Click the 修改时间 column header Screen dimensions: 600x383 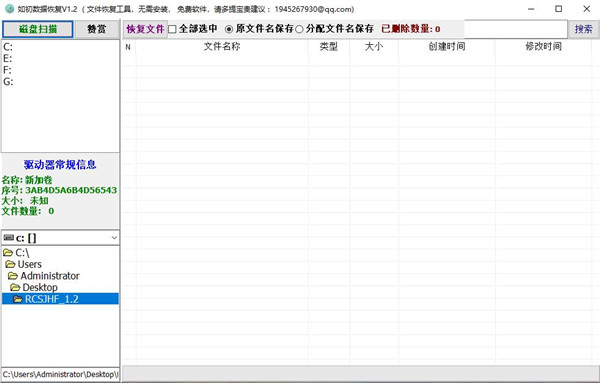point(543,47)
